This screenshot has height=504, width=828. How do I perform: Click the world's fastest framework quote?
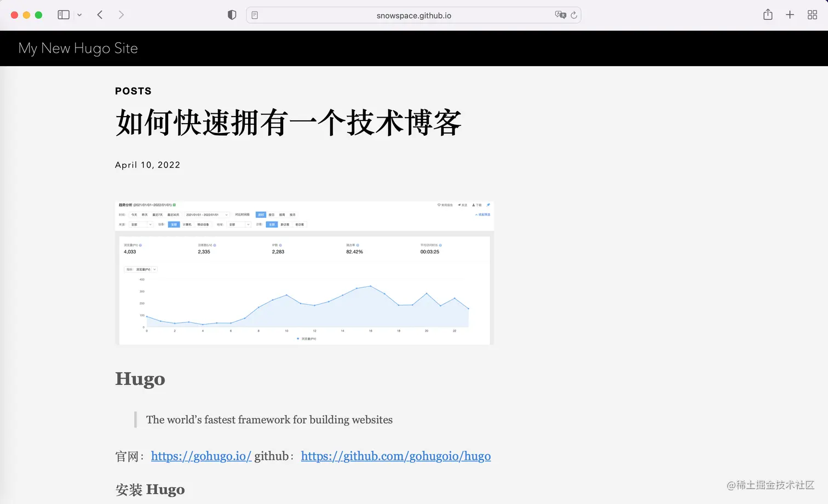coord(269,420)
